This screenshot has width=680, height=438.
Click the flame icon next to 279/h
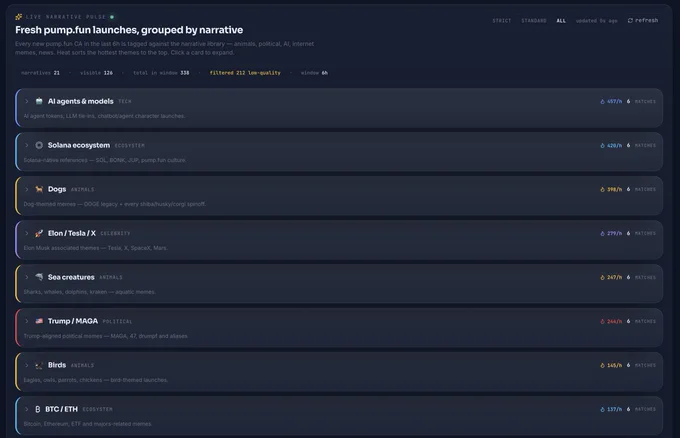pos(602,233)
